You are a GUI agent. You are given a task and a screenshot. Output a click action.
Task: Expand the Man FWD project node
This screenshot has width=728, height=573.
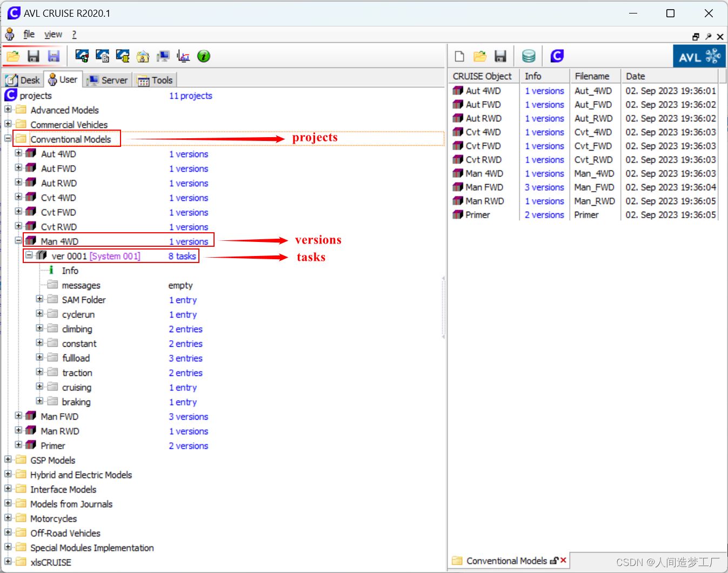[18, 416]
